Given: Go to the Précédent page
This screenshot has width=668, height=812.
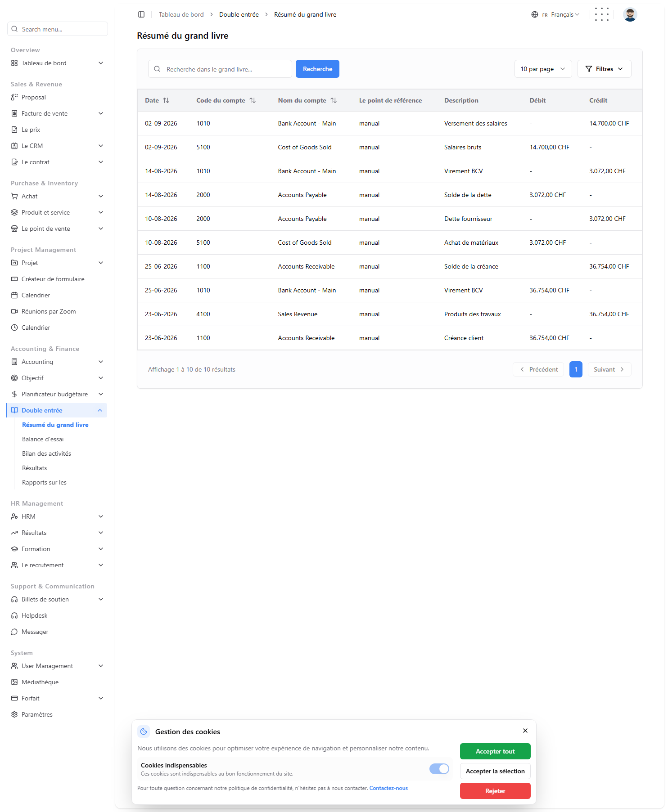Looking at the screenshot, I should coord(538,369).
